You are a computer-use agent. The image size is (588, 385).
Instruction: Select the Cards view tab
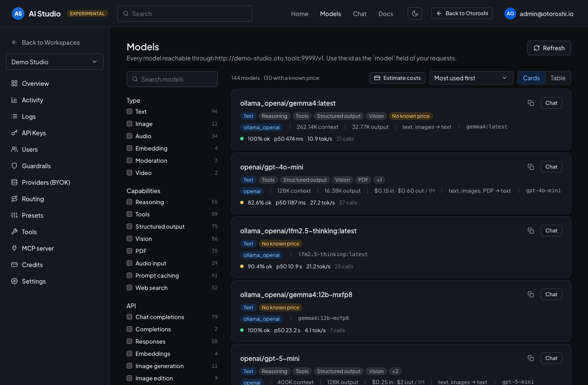point(531,78)
